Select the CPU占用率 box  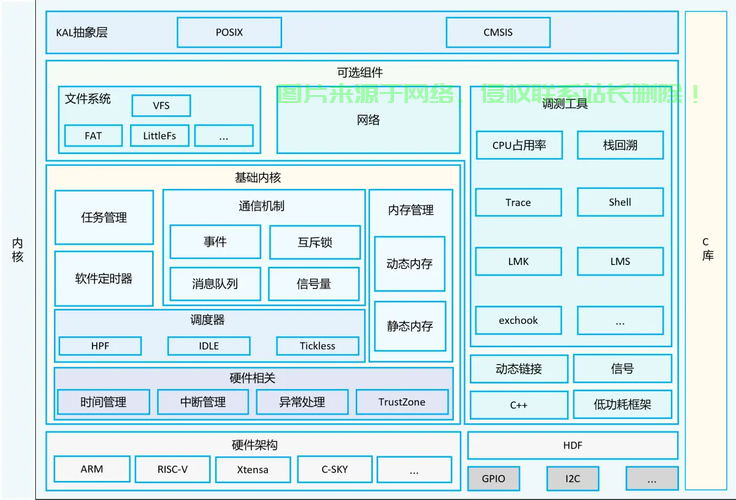(x=519, y=145)
